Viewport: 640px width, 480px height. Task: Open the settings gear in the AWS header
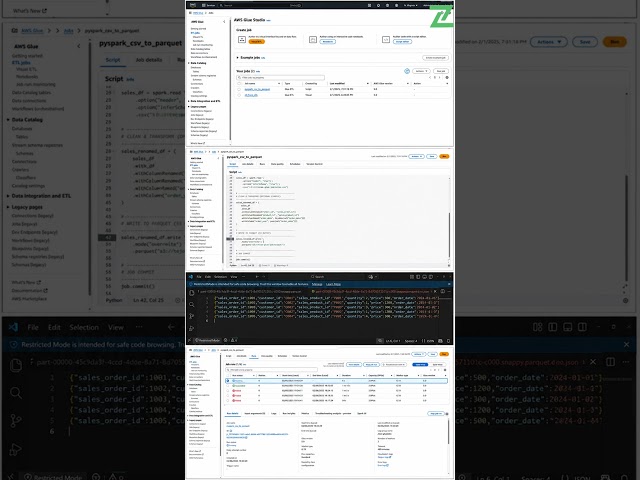point(396,5)
